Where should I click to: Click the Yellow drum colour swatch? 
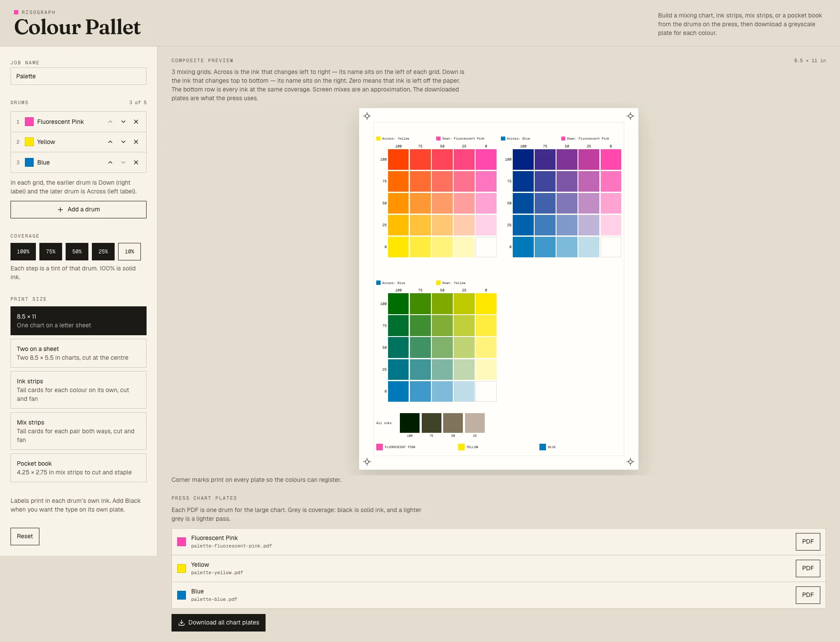tap(29, 142)
